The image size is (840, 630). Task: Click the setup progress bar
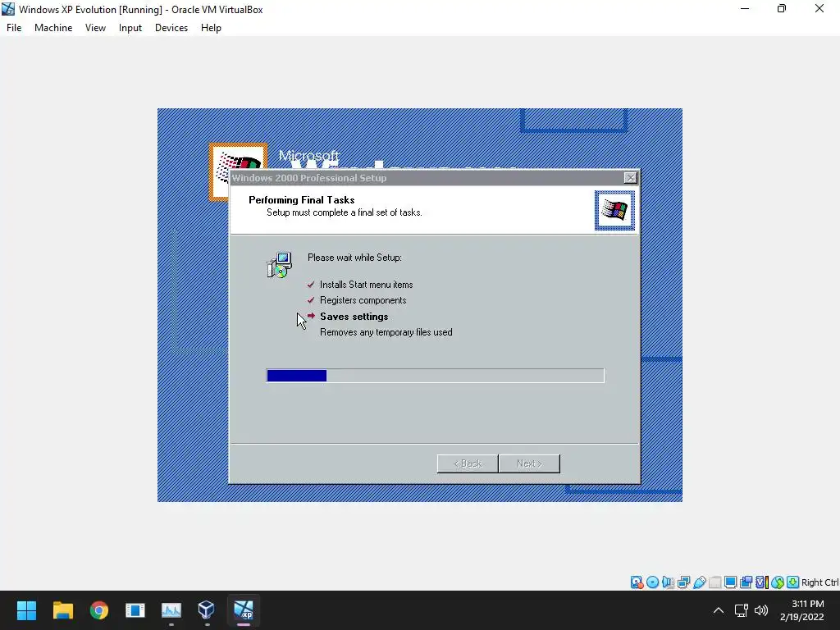[435, 376]
